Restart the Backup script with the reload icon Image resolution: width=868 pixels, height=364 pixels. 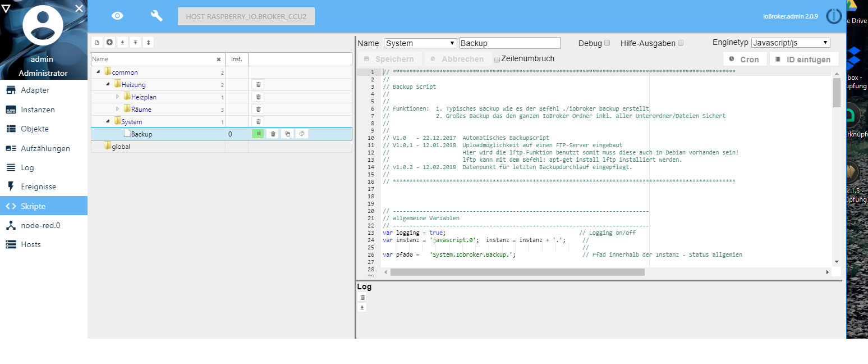[302, 134]
